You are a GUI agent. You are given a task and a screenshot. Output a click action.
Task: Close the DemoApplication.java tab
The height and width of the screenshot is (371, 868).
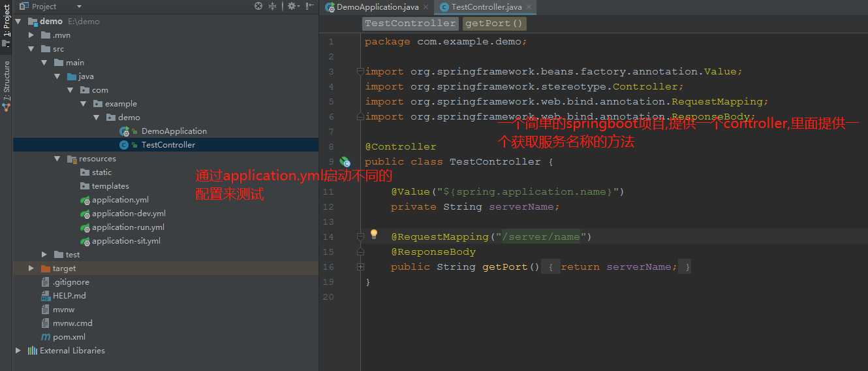[426, 7]
